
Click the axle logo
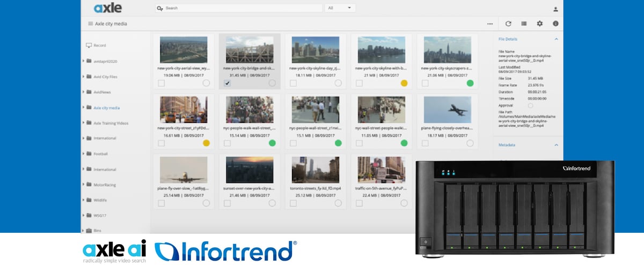coord(107,8)
